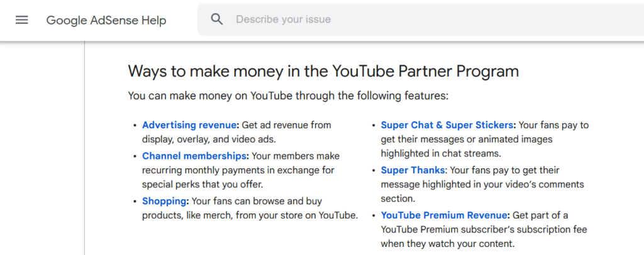Open the Advertising revenue link
The width and height of the screenshot is (644, 255).
click(x=189, y=125)
